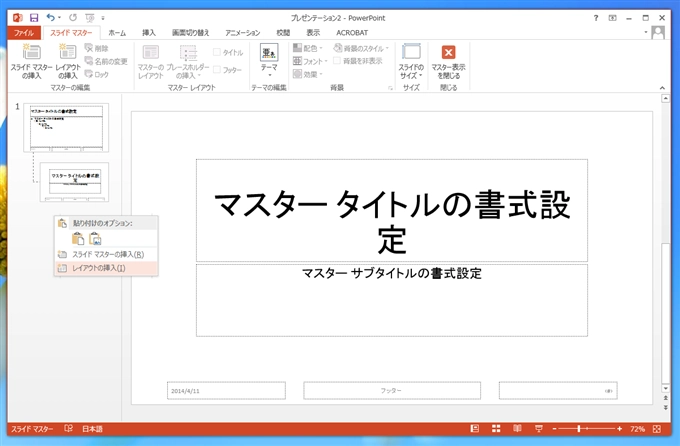Click Ribbon Display Options icon
680x446 pixels.
612,18
